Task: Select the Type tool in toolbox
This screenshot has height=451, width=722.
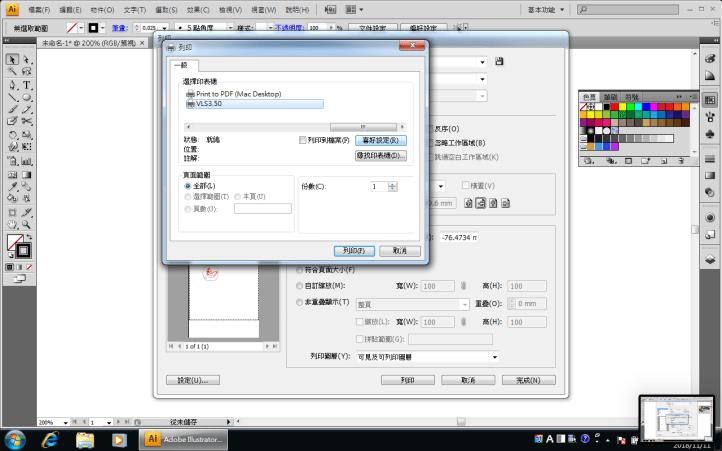Action: point(27,85)
